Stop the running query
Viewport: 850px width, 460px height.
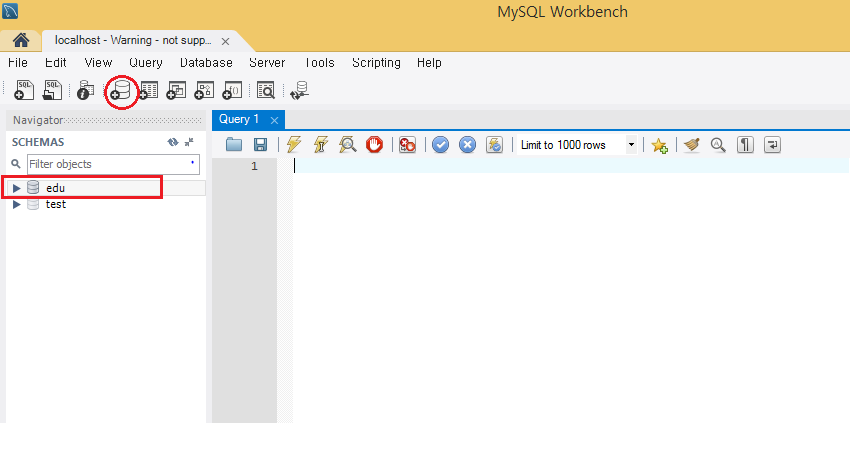click(x=374, y=145)
